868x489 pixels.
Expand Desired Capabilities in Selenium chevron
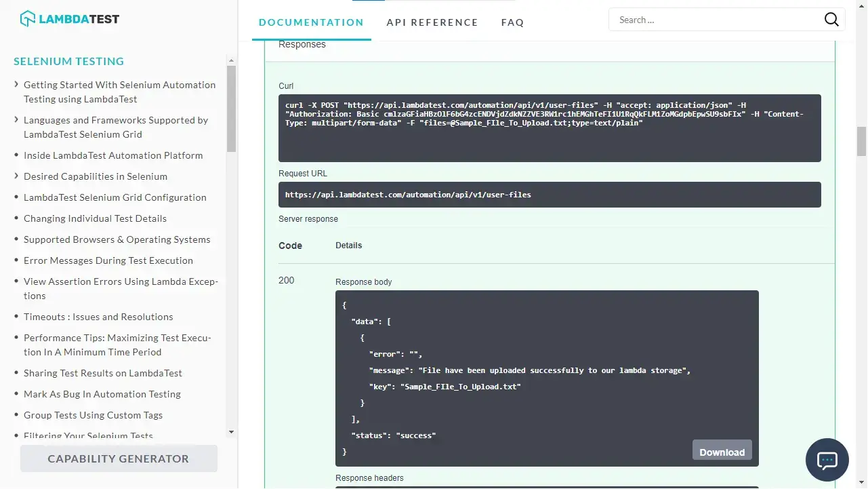(x=16, y=176)
